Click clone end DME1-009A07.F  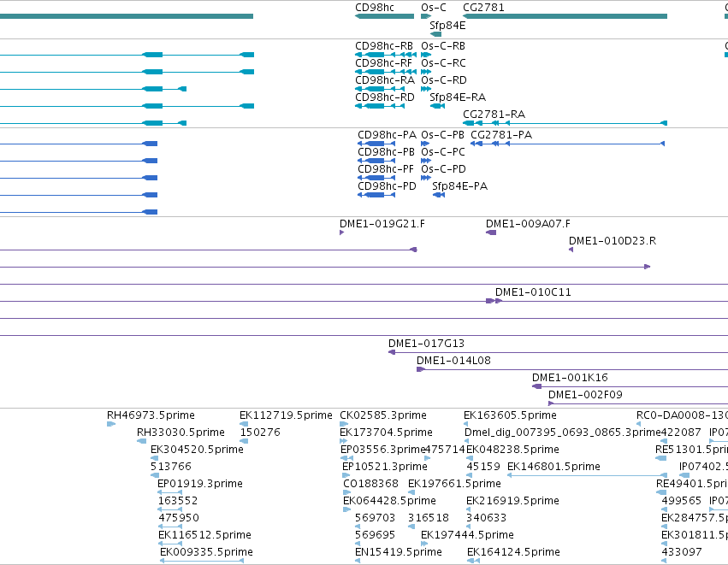[491, 232]
